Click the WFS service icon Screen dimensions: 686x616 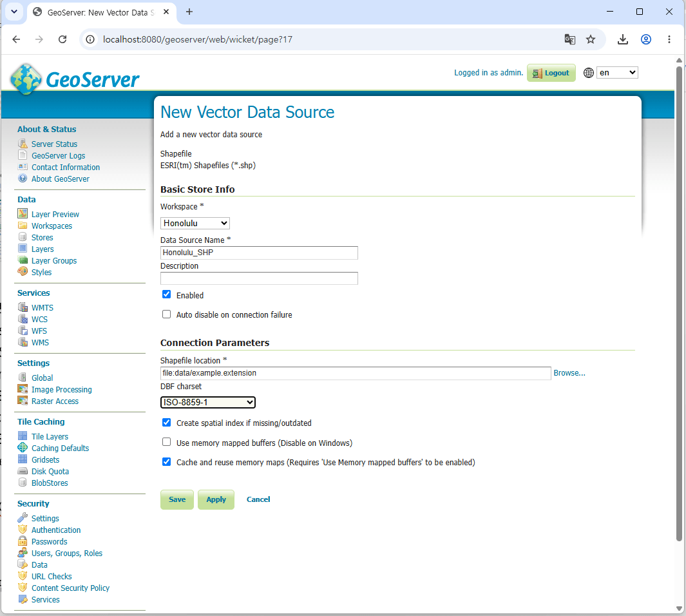point(23,331)
